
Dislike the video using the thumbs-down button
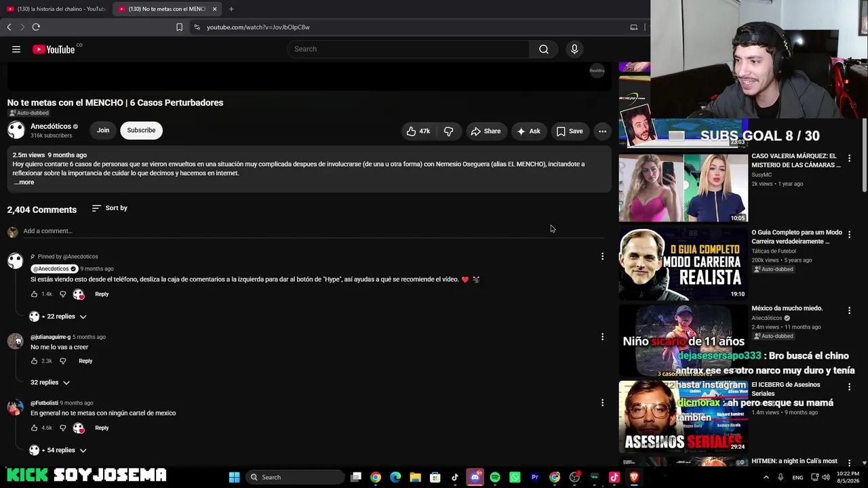coord(448,131)
